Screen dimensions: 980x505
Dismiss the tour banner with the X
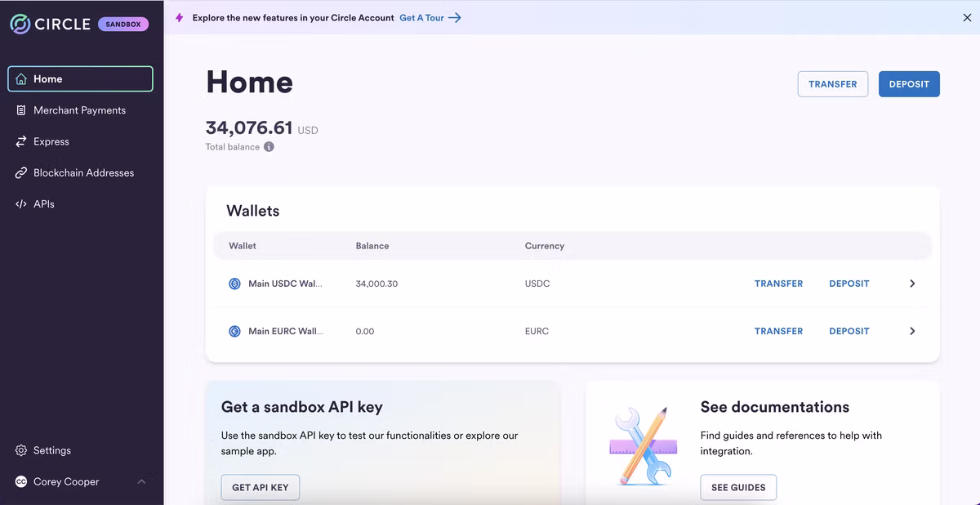[x=967, y=17]
